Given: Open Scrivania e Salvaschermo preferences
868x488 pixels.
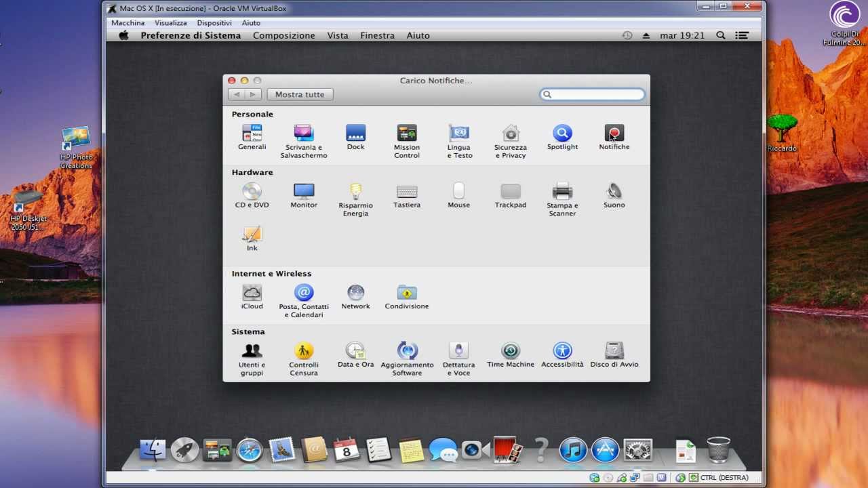Looking at the screenshot, I should (304, 141).
